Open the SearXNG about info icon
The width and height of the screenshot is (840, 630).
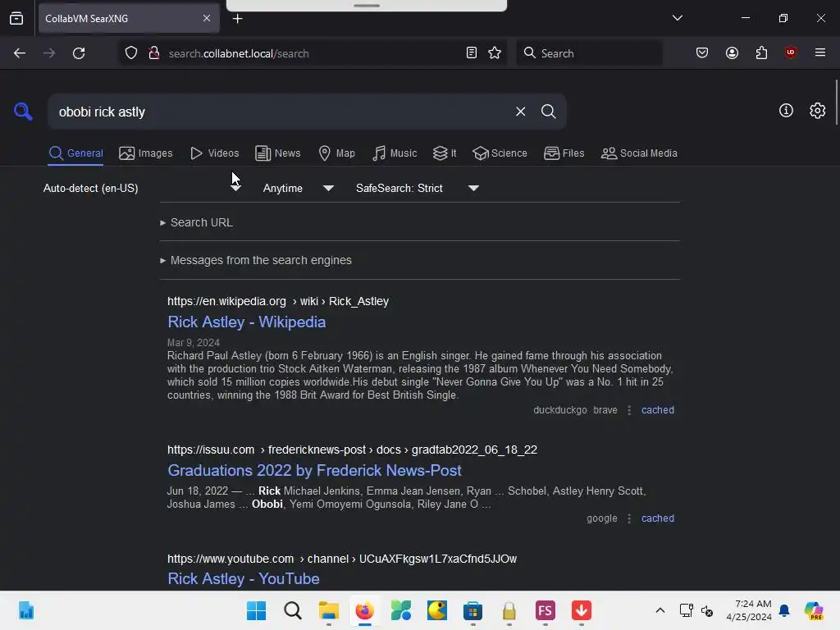click(786, 111)
